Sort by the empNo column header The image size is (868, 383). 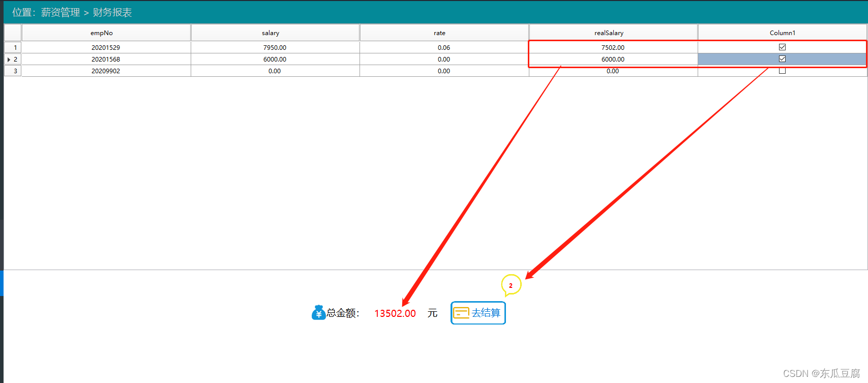click(x=106, y=33)
